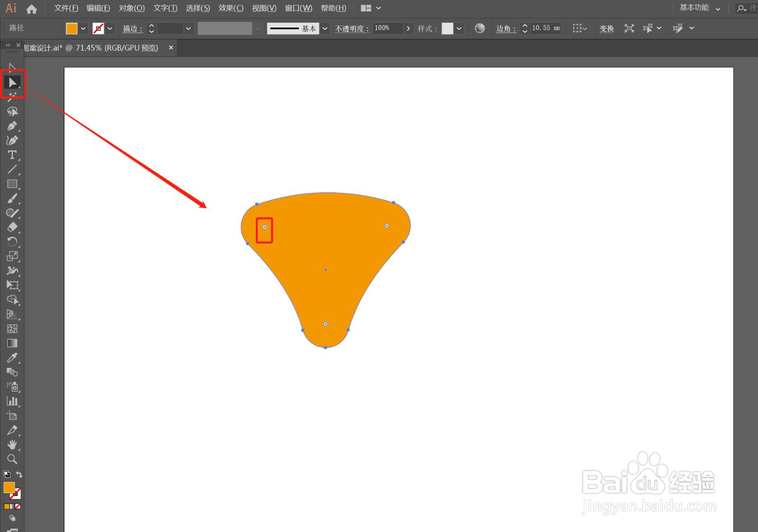Select the Eyedropper tool
Image resolution: width=758 pixels, height=532 pixels.
tap(12, 358)
